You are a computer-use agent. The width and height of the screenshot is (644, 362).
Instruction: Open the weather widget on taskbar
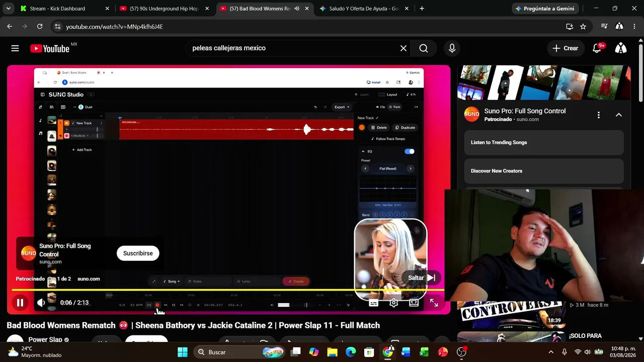coord(34,352)
